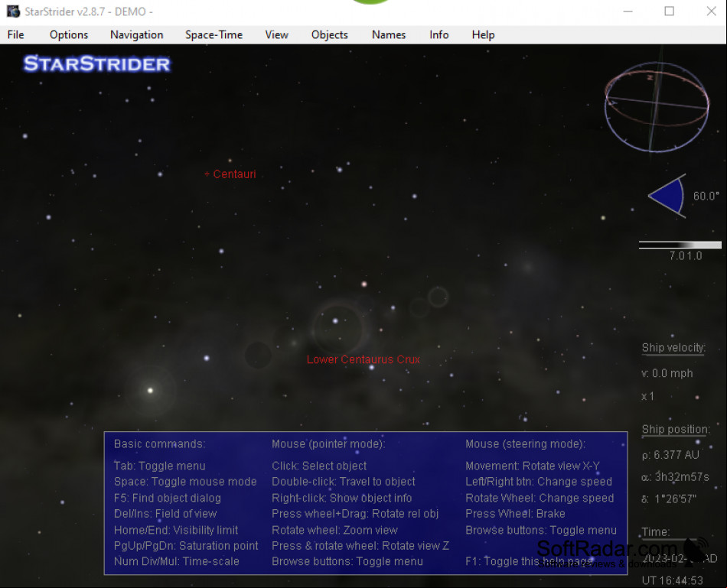
Task: Click the Rotate Wheel: Change speed line
Action: point(540,498)
